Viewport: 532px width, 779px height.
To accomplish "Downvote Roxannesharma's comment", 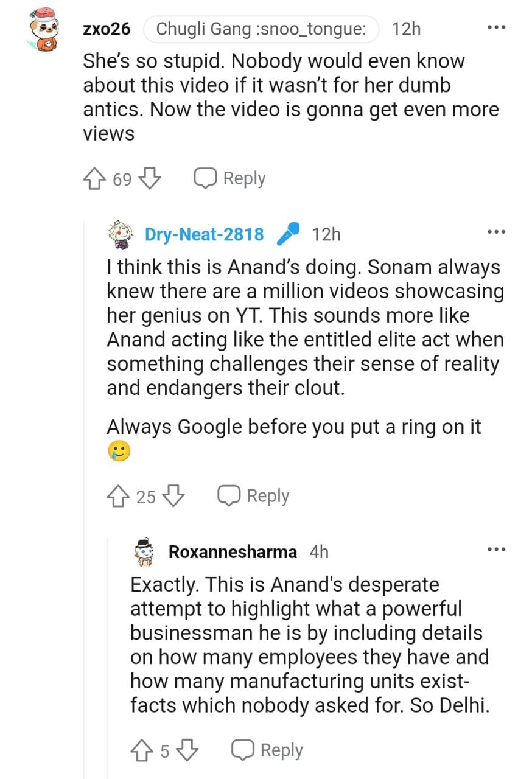I will coord(187,751).
